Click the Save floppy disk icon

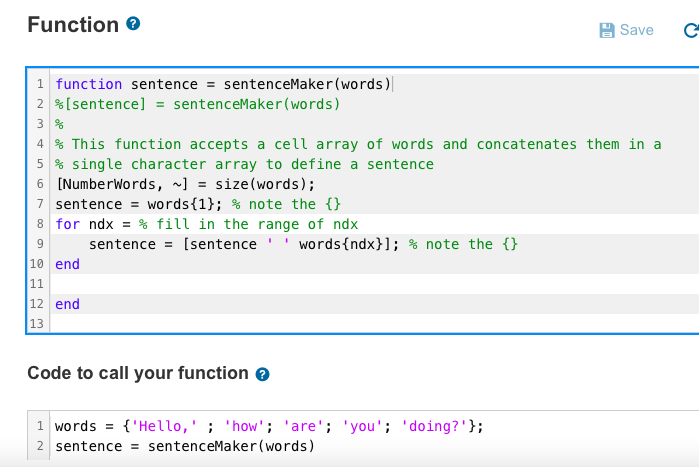pos(607,30)
